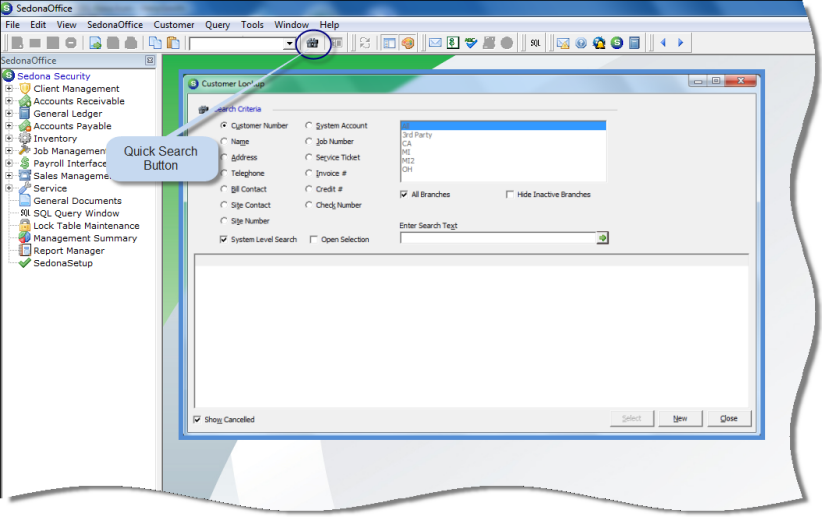Select the System Account radio button
The image size is (822, 517).
309,125
